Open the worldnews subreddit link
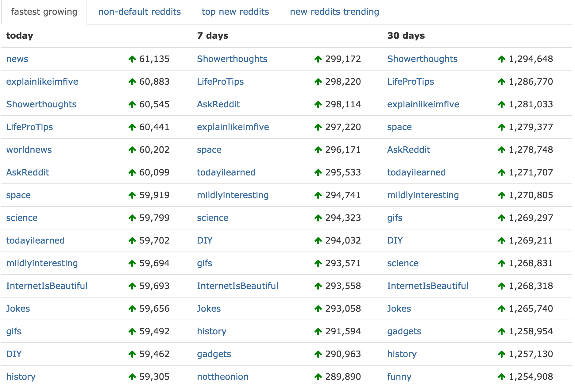The image size is (575, 392). point(29,150)
